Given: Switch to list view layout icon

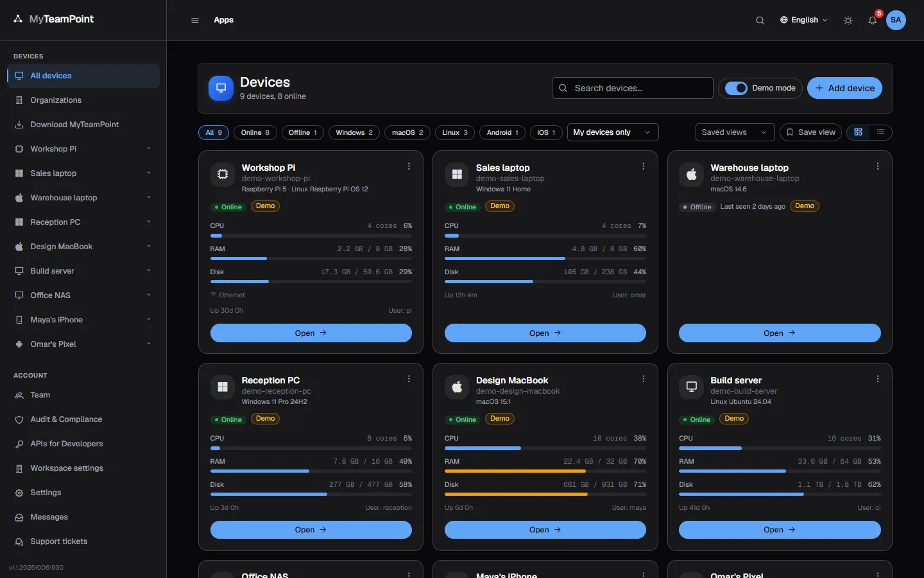Looking at the screenshot, I should (x=880, y=132).
